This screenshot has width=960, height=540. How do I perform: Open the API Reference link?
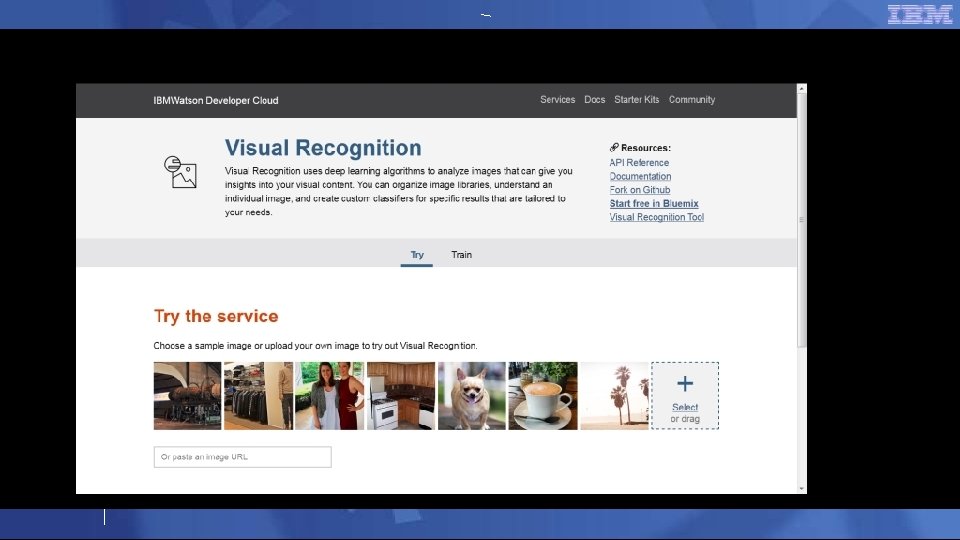point(639,163)
